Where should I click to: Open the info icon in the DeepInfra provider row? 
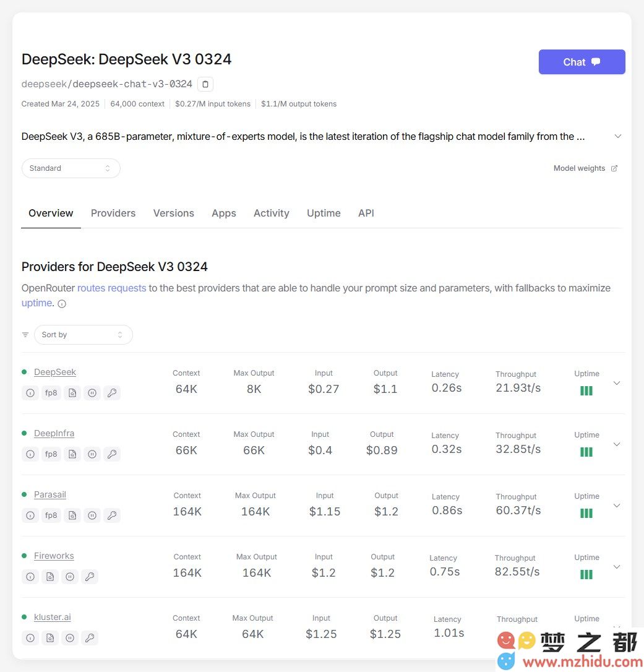coord(30,454)
